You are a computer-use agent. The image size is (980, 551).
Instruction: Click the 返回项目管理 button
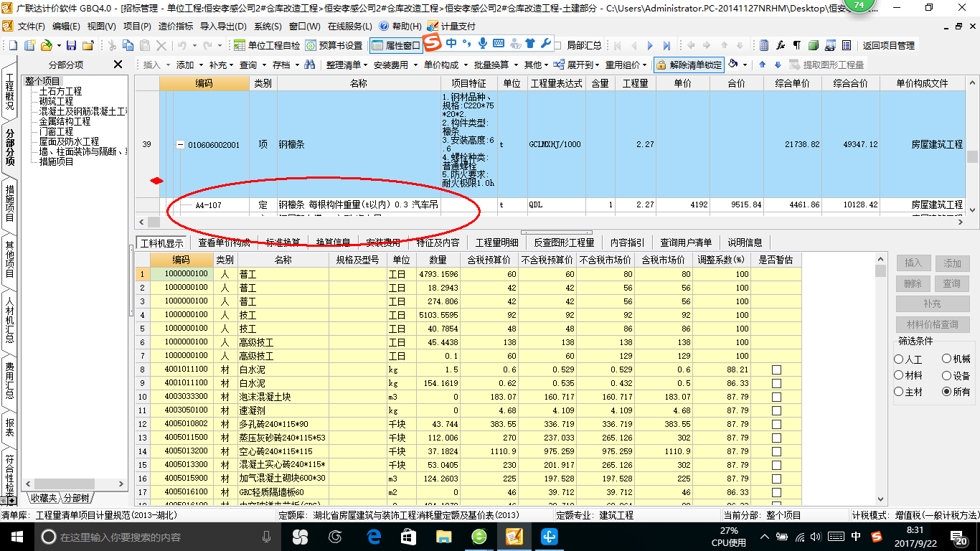click(888, 45)
